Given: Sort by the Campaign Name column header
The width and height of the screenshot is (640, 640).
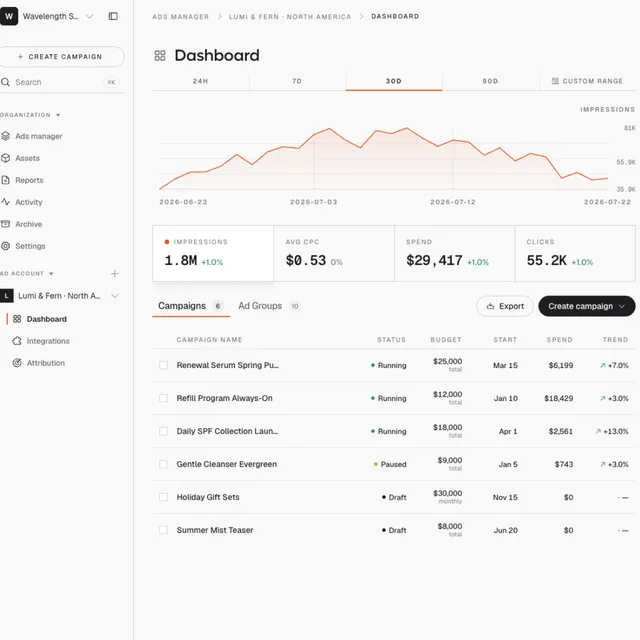Looking at the screenshot, I should point(209,340).
